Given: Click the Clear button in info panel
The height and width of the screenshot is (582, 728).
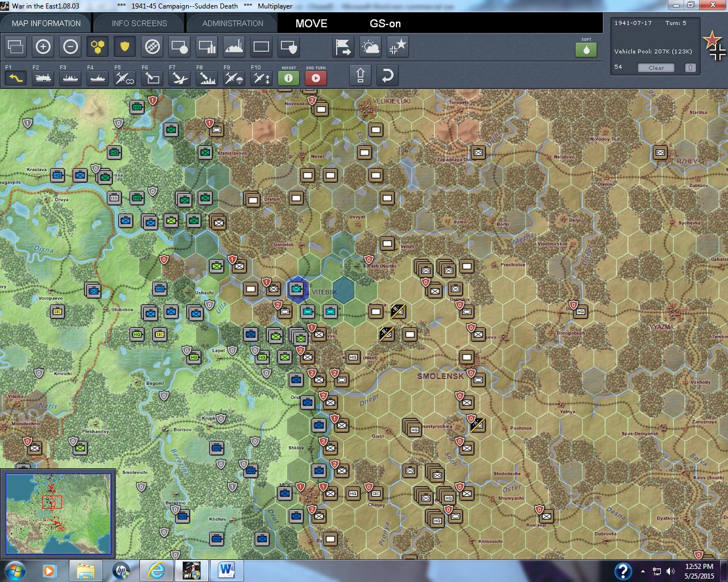Looking at the screenshot, I should pyautogui.click(x=656, y=68).
